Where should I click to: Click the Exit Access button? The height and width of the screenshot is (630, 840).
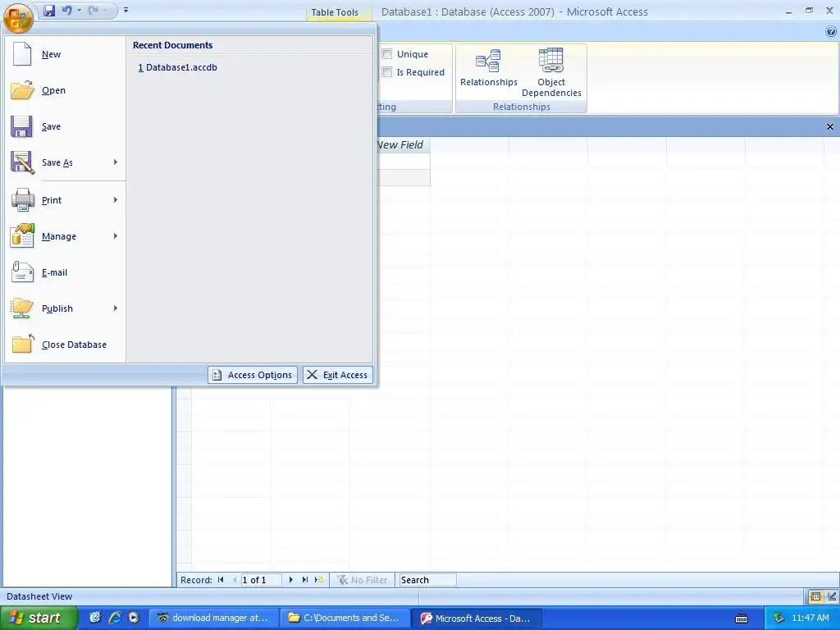click(x=337, y=375)
